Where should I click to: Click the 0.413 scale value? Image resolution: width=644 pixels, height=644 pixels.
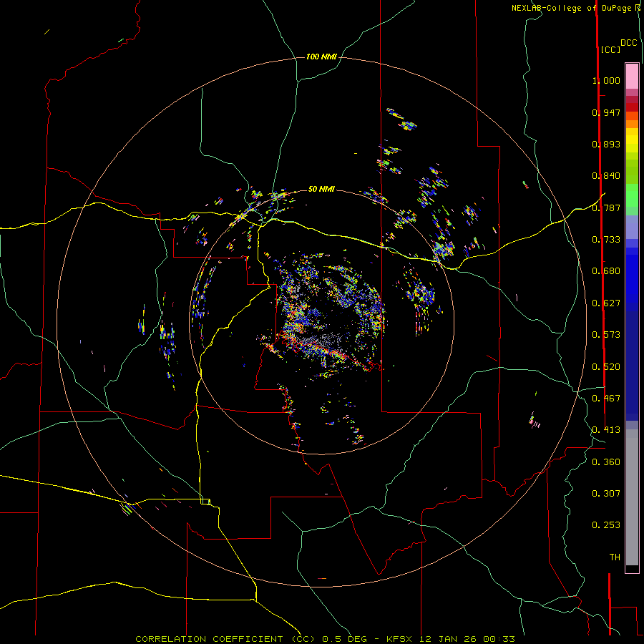point(606,430)
